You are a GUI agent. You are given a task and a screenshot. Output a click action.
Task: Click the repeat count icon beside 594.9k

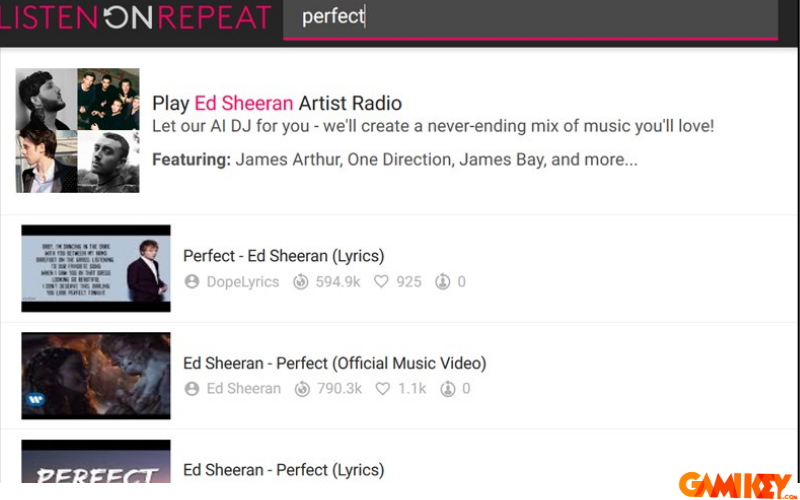[x=301, y=282]
